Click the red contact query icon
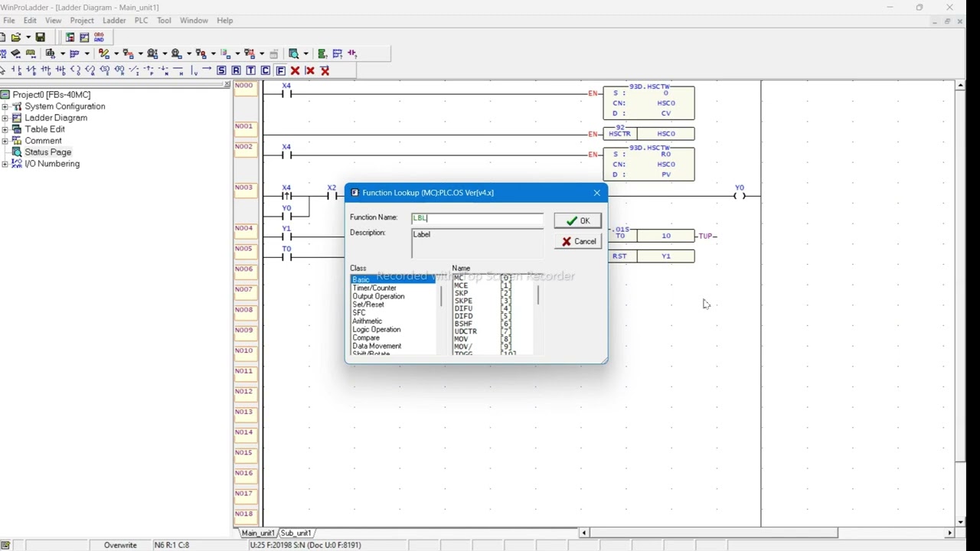Image resolution: width=980 pixels, height=551 pixels. coord(351,54)
